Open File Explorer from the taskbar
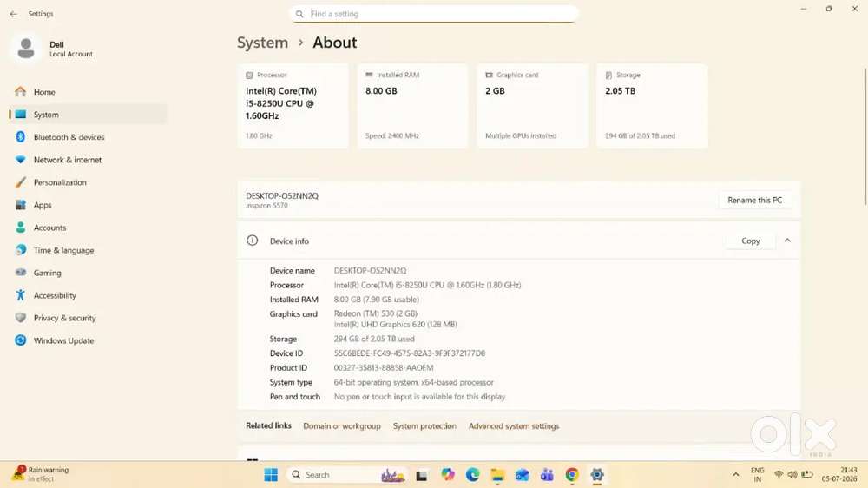Viewport: 868px width, 488px height. pyautogui.click(x=497, y=475)
